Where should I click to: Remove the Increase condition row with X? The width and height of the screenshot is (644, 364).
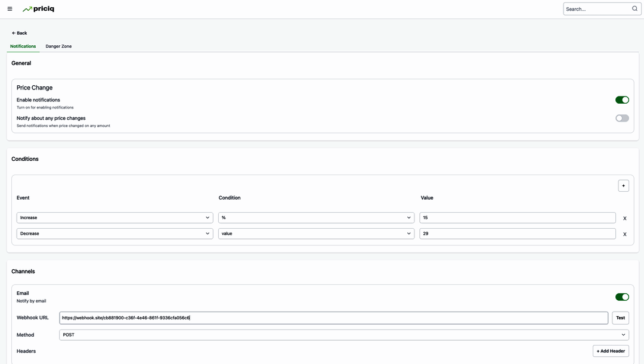coord(624,219)
